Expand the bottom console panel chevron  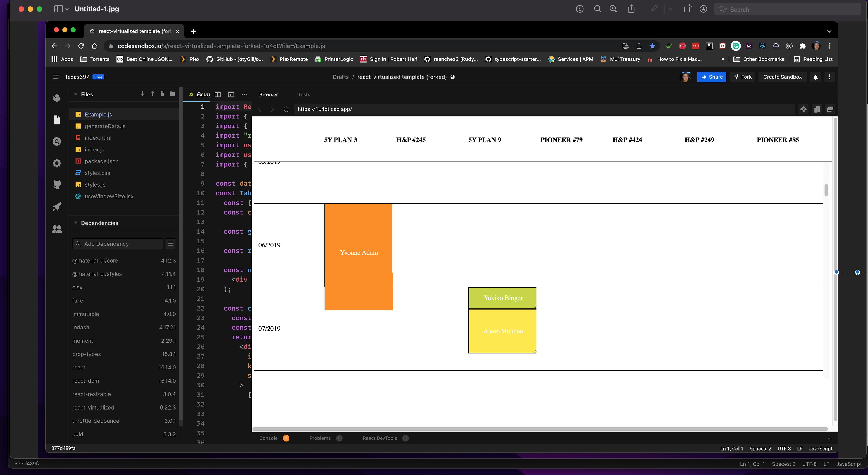click(x=829, y=438)
